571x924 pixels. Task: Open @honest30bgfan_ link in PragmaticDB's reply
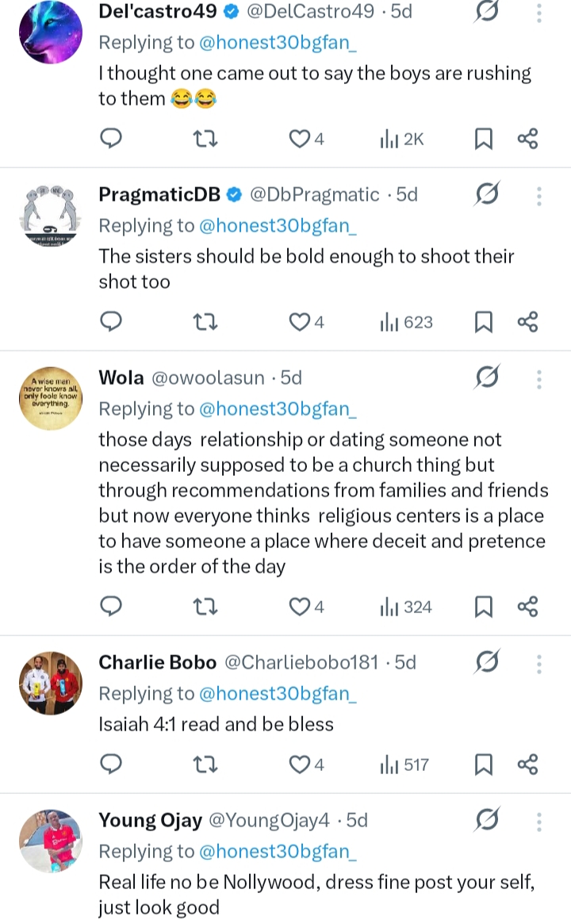277,225
